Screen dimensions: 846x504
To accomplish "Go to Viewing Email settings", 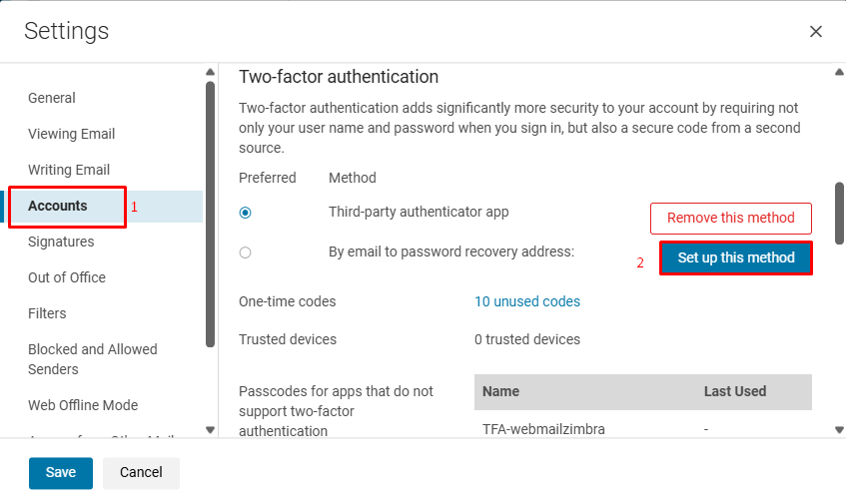I will coord(72,134).
